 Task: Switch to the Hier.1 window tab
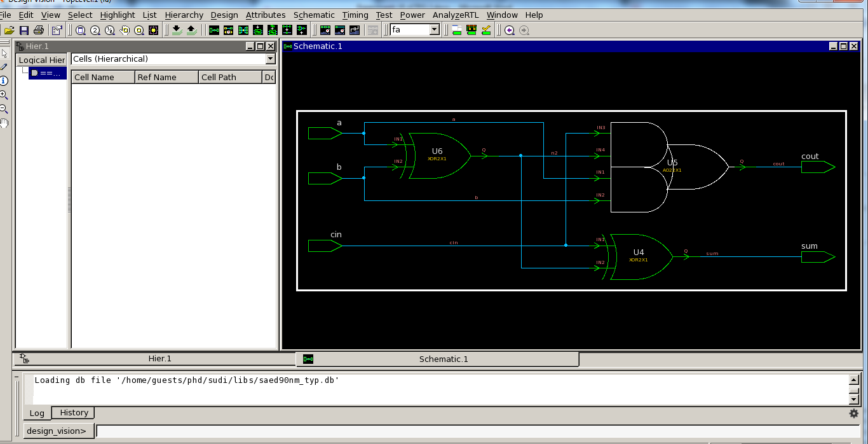154,359
